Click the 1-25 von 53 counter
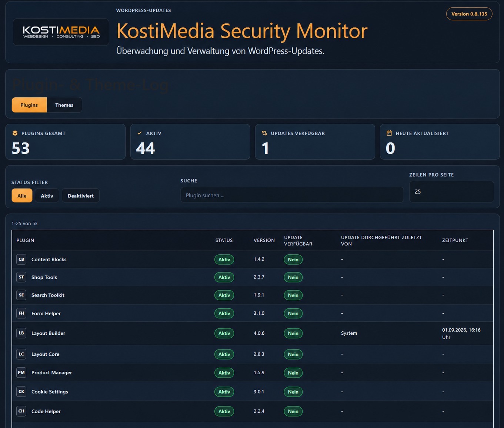 click(24, 224)
